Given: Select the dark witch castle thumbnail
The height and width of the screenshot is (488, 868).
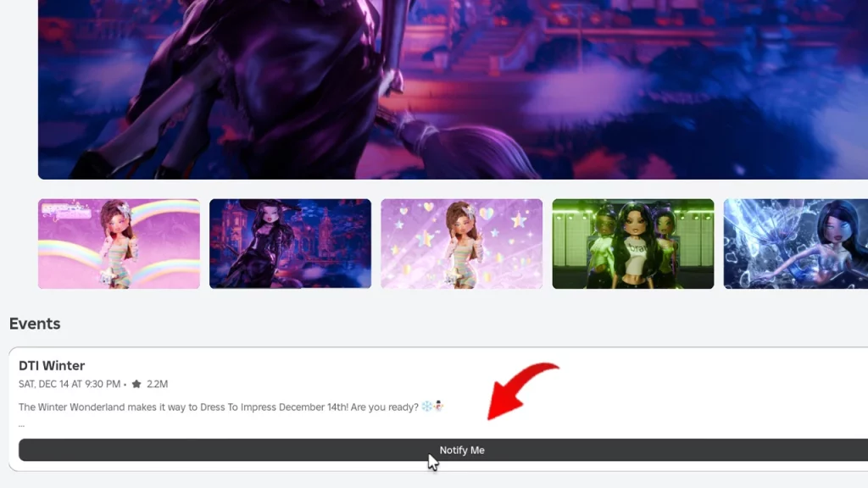Looking at the screenshot, I should (290, 244).
